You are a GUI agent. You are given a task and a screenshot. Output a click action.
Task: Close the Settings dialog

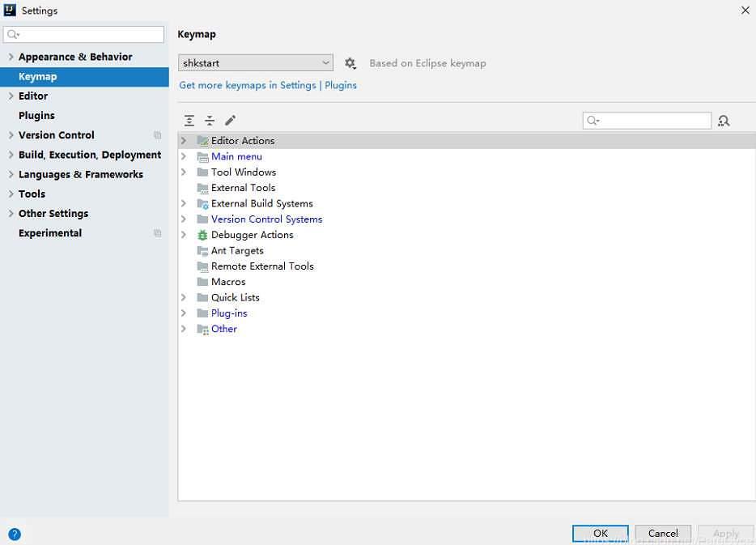point(745,11)
